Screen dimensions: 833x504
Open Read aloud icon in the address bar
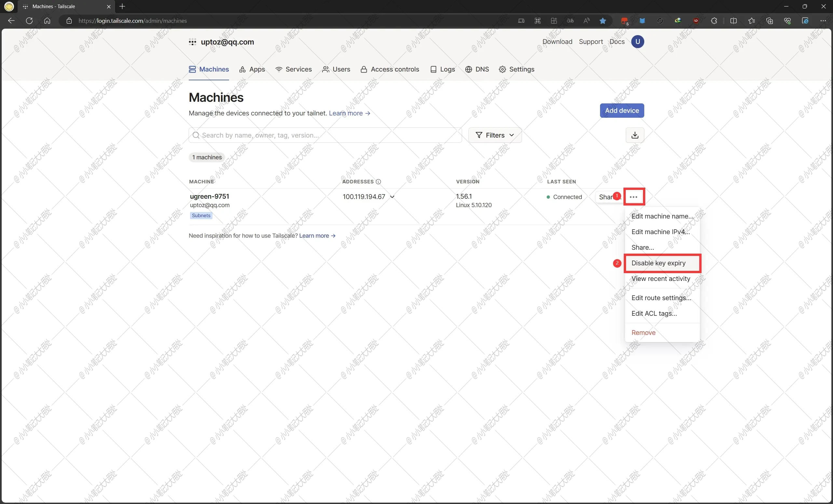pyautogui.click(x=587, y=20)
